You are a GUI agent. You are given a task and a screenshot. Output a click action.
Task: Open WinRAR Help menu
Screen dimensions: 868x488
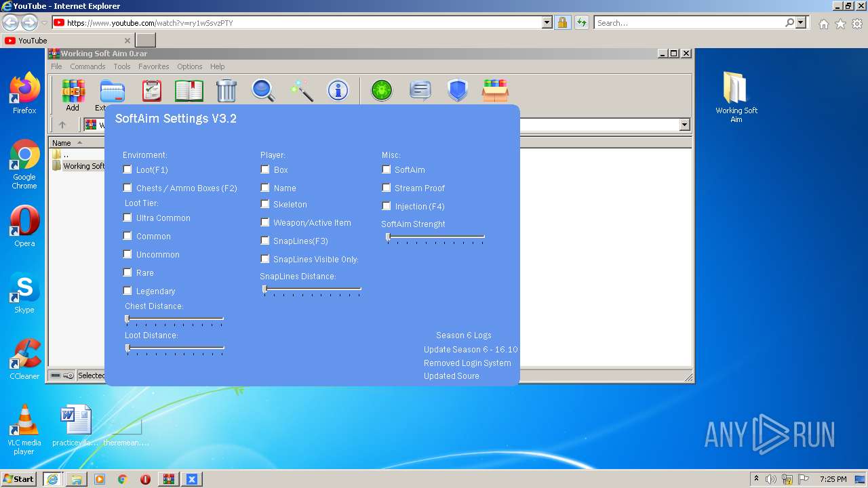(x=217, y=66)
